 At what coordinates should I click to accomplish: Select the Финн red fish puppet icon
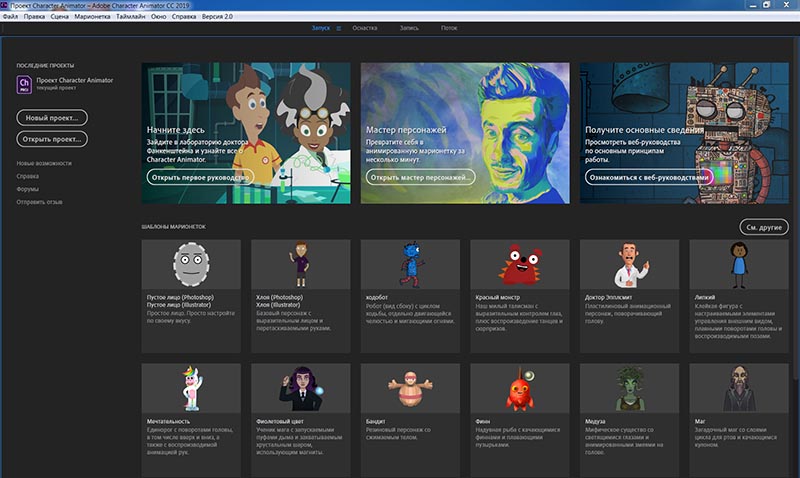coord(520,389)
